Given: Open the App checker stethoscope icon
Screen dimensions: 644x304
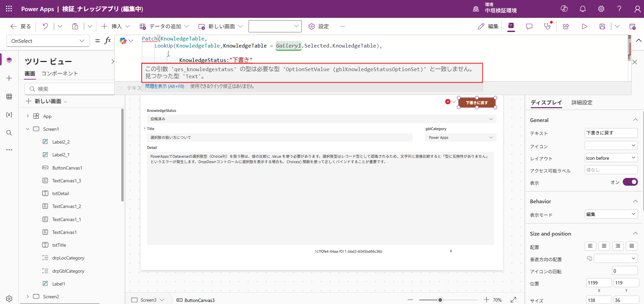Looking at the screenshot, I should tap(547, 26).
